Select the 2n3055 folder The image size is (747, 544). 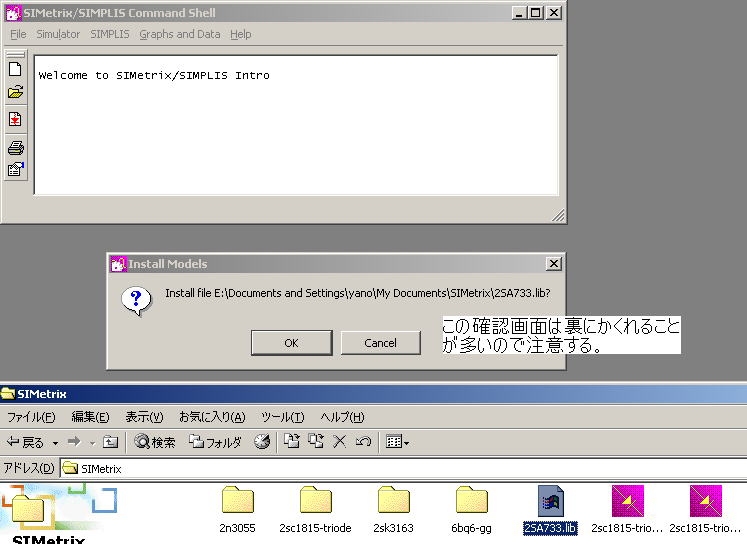(237, 510)
